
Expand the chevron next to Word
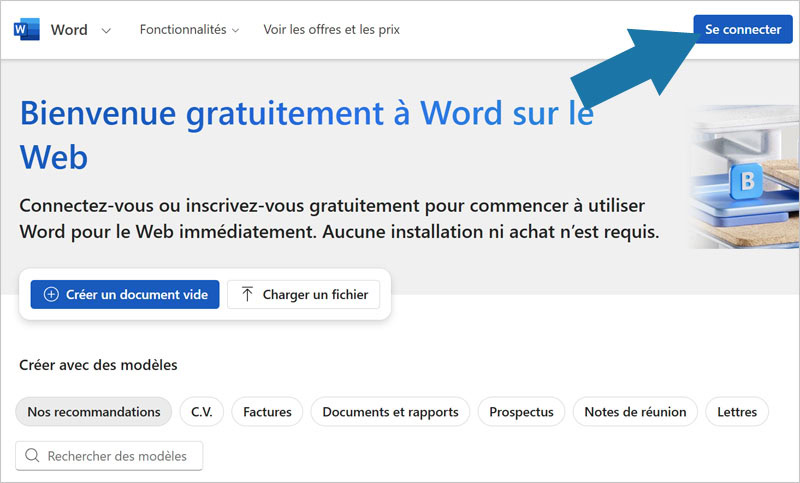106,30
